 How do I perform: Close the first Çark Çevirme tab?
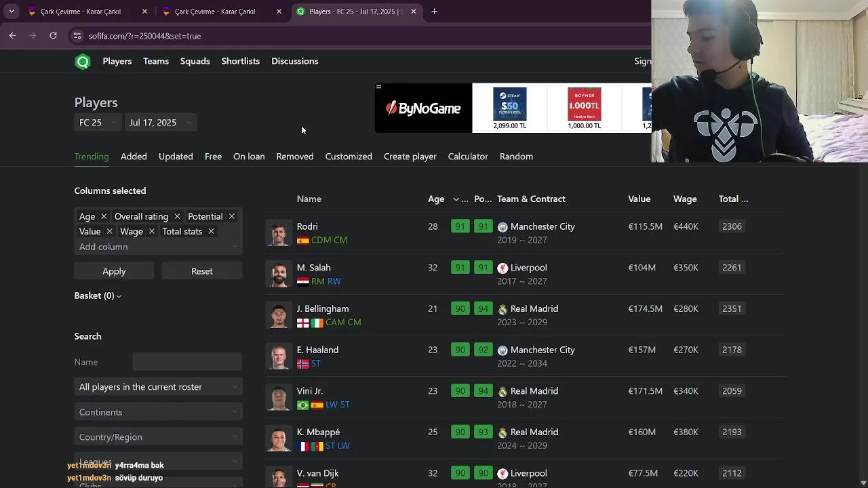[x=144, y=12]
